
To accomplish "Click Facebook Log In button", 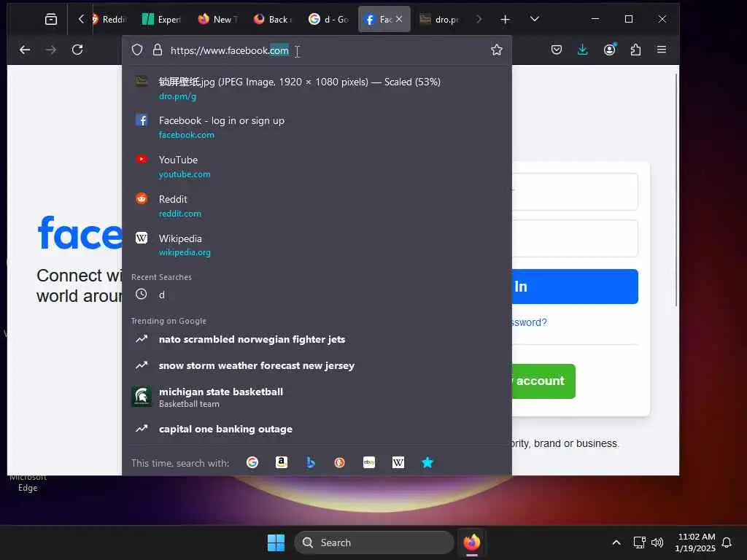I will (x=575, y=287).
